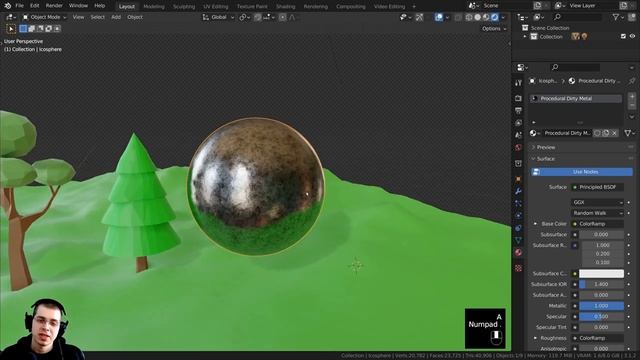Adjust the Specular value slider
640x360 pixels.
[x=601, y=316]
